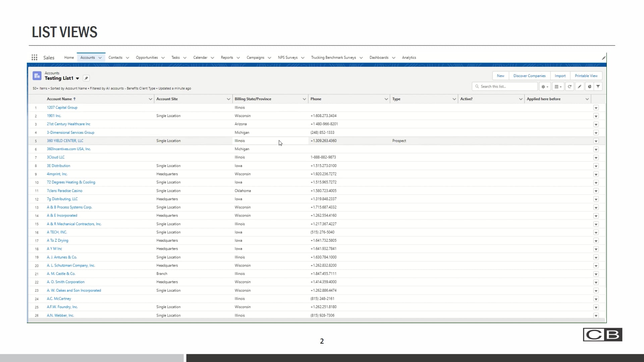The width and height of the screenshot is (644, 362).
Task: Open row actions for 1207 Capital Group
Action: pyautogui.click(x=596, y=108)
